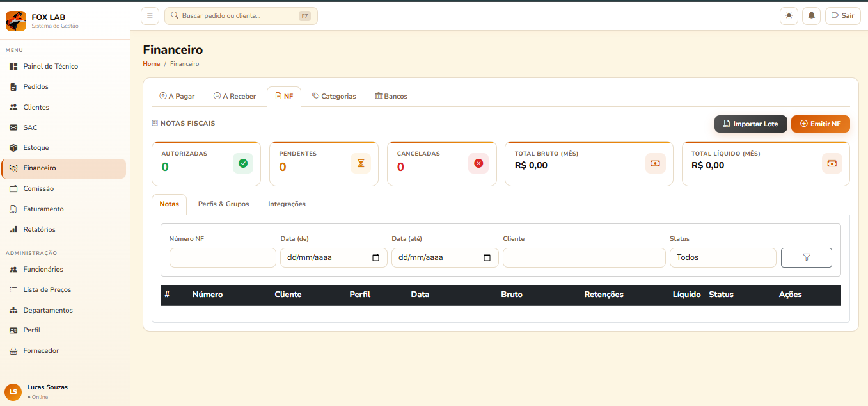Viewport: 868px width, 406px height.
Task: Open the Data (de) calendar picker
Action: click(x=375, y=257)
